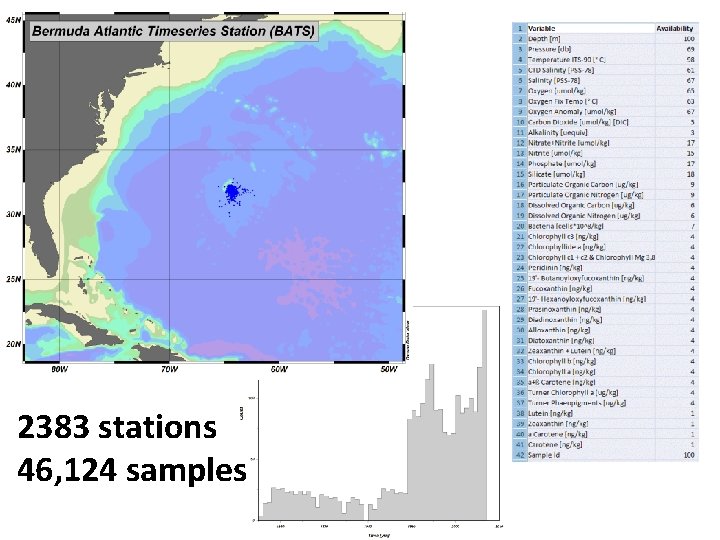Click the 'Zeaxanthin + Lutein [ng/kg]' row
720x540 pixels.
pos(605,351)
